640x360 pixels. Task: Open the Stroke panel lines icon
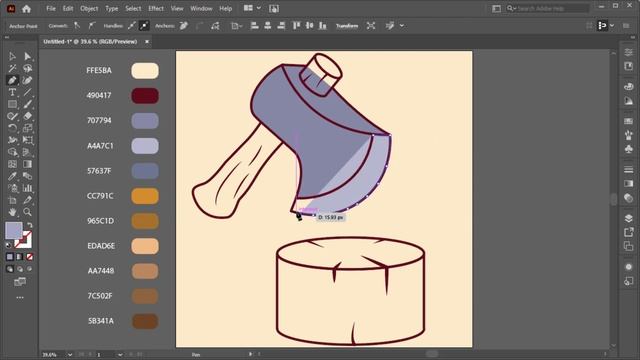(629, 169)
